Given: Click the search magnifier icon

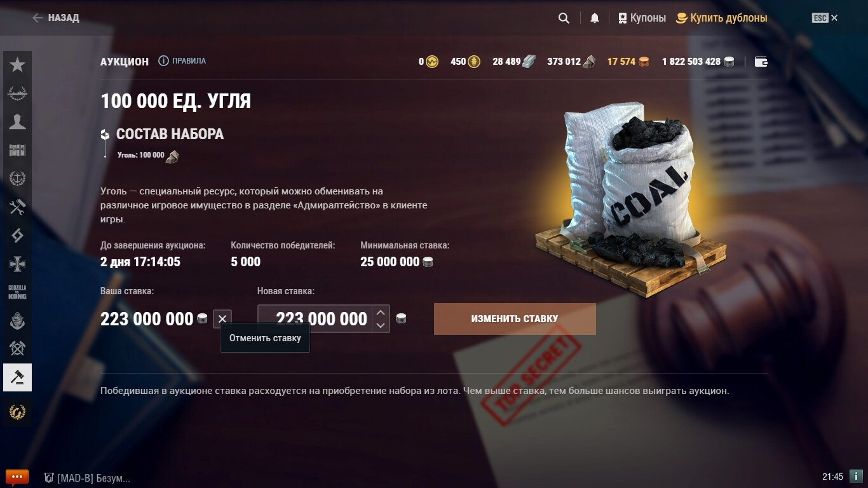Looking at the screenshot, I should click(x=564, y=18).
